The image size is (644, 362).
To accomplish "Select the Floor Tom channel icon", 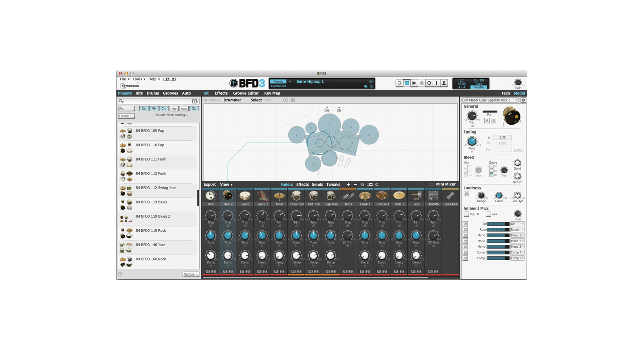I will click(x=296, y=196).
